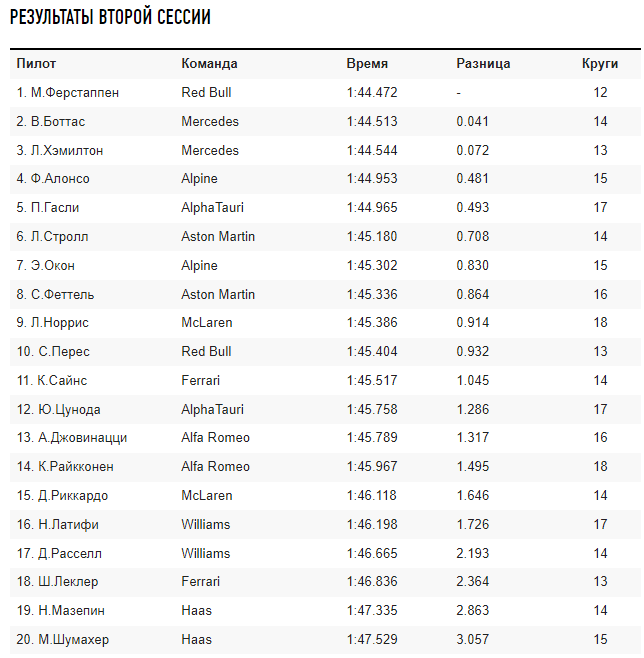Click the 'Круги' column header
Screen dimensions: 644x658
tap(600, 64)
